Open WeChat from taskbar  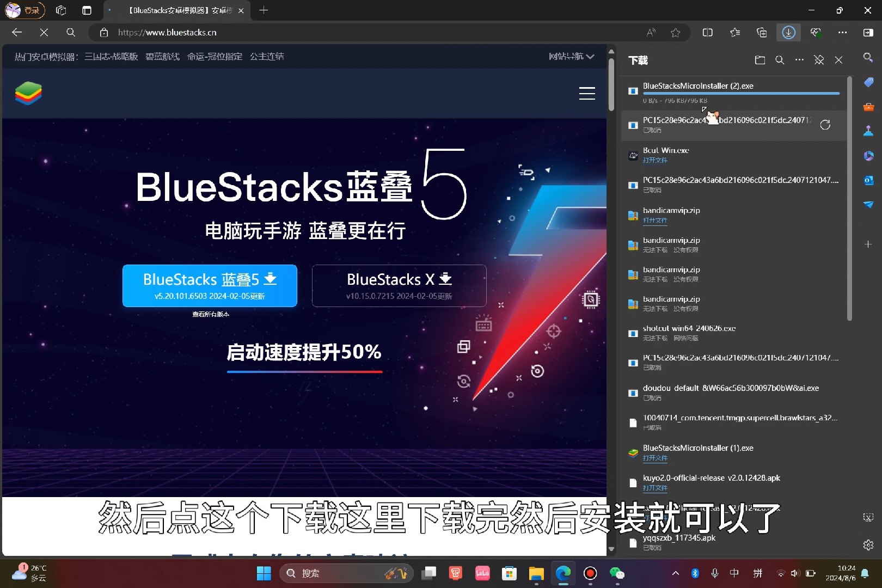617,573
